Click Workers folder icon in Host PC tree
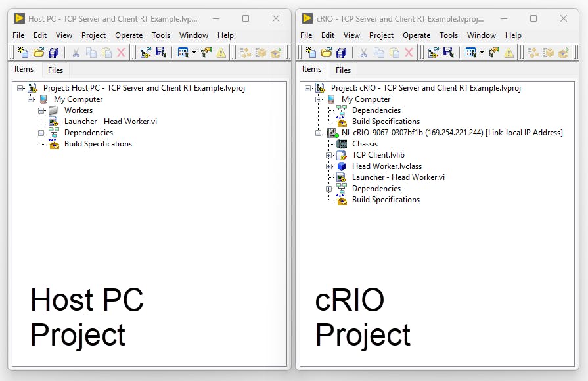 tap(54, 110)
